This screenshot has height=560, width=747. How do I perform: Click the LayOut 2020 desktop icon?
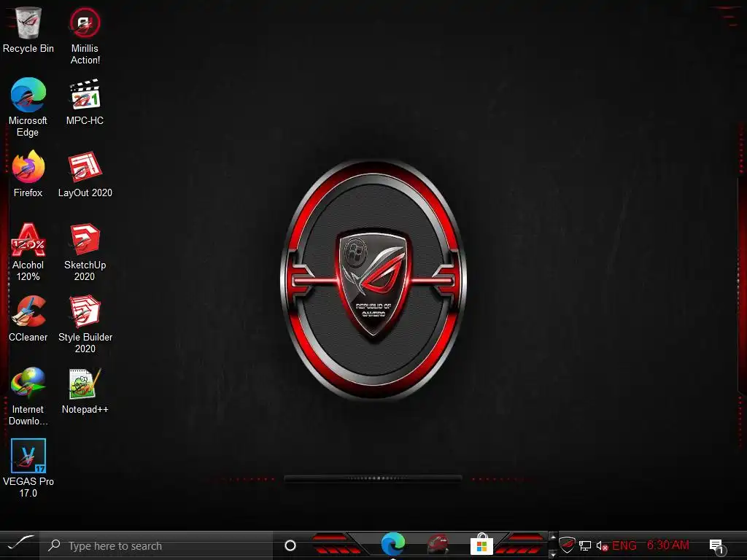[x=85, y=174]
